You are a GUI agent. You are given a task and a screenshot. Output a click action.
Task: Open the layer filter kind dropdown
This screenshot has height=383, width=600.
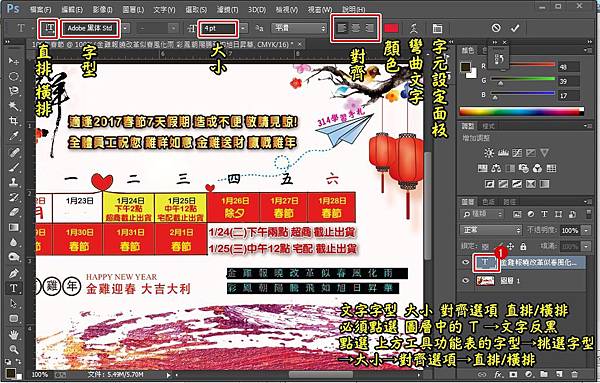tap(482, 214)
